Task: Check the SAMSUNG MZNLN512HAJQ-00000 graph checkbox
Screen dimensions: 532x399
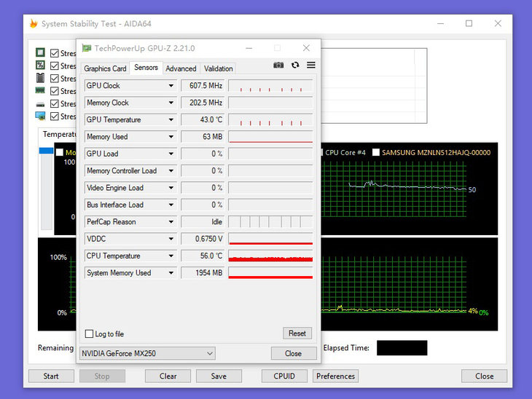Action: coord(375,153)
